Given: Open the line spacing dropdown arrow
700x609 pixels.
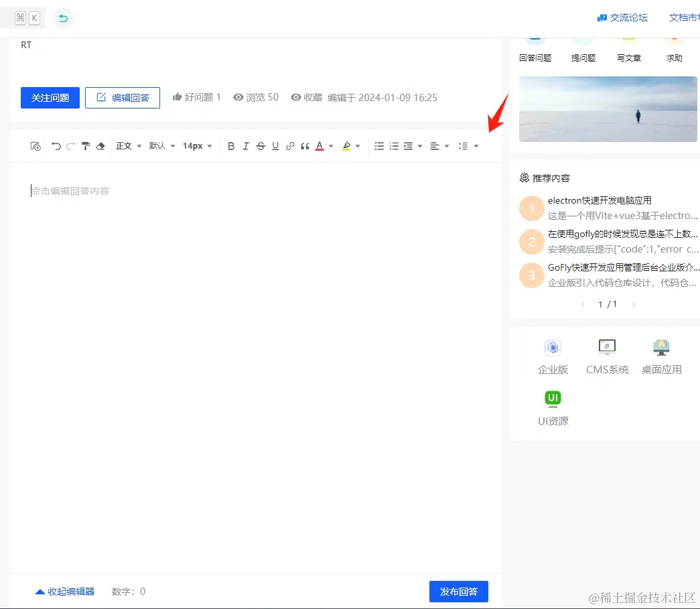Looking at the screenshot, I should pyautogui.click(x=476, y=146).
